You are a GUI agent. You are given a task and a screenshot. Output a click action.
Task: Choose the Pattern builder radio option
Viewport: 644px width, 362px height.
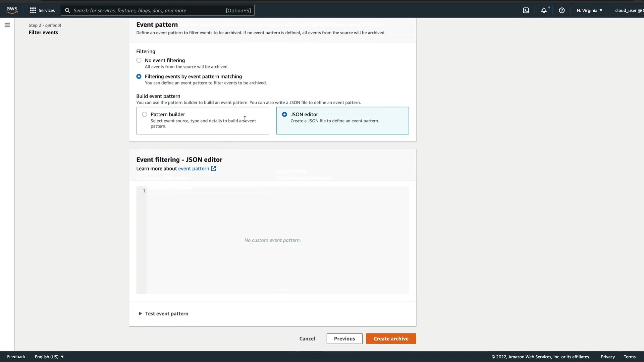(x=145, y=114)
